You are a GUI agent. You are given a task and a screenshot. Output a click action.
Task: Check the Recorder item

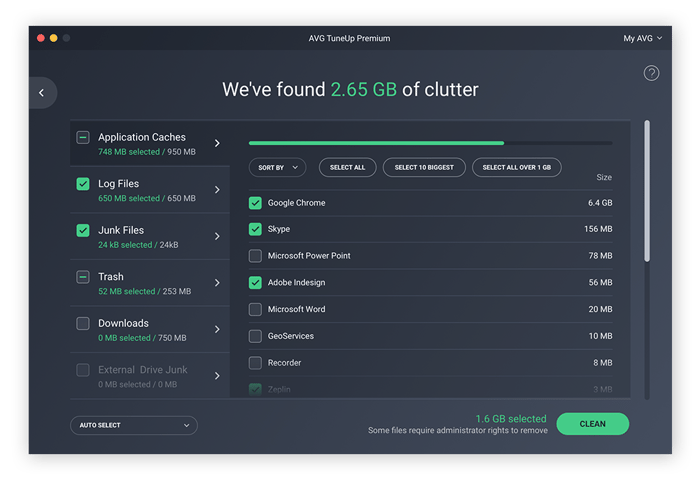(255, 363)
